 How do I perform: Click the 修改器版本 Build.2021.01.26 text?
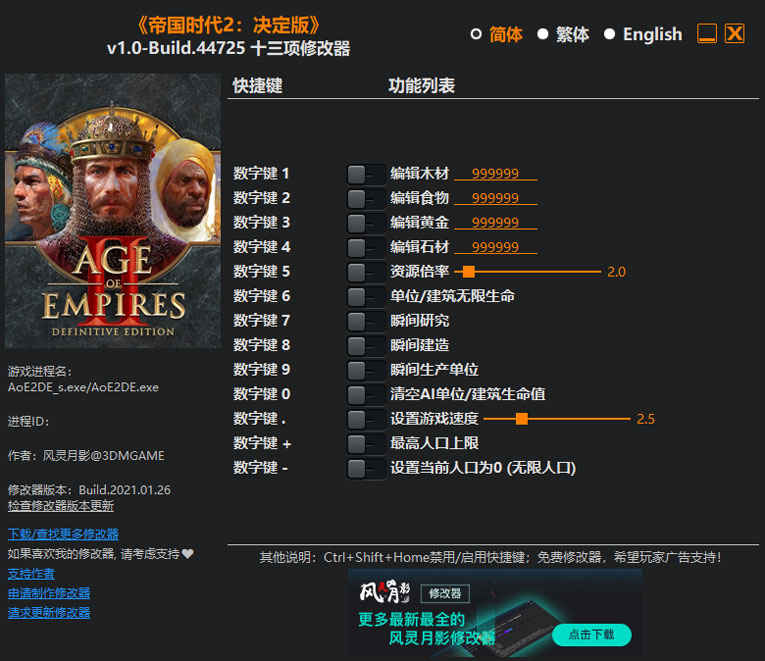coord(89,490)
